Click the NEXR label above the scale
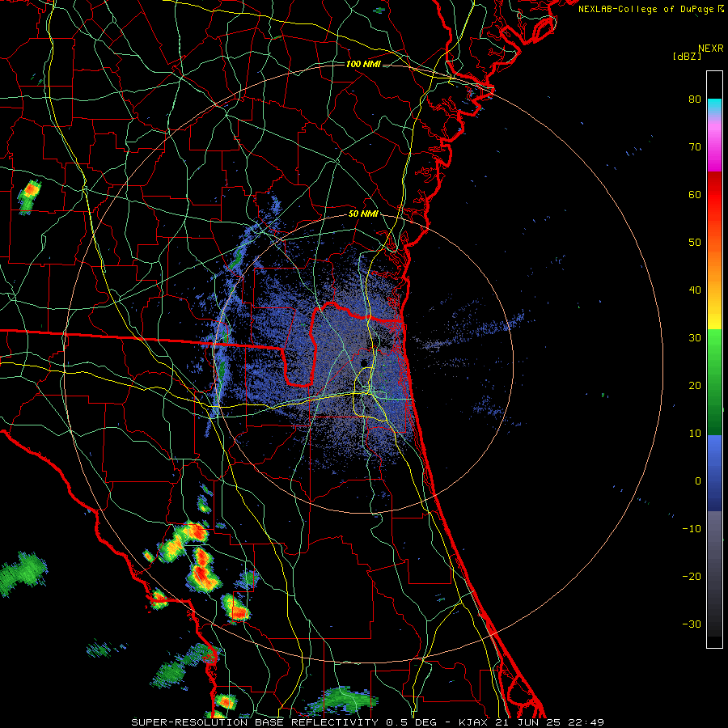The width and height of the screenshot is (728, 728). pyautogui.click(x=710, y=49)
